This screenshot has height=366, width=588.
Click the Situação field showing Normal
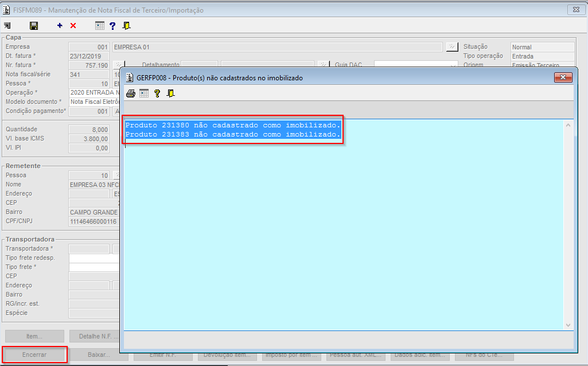(542, 47)
